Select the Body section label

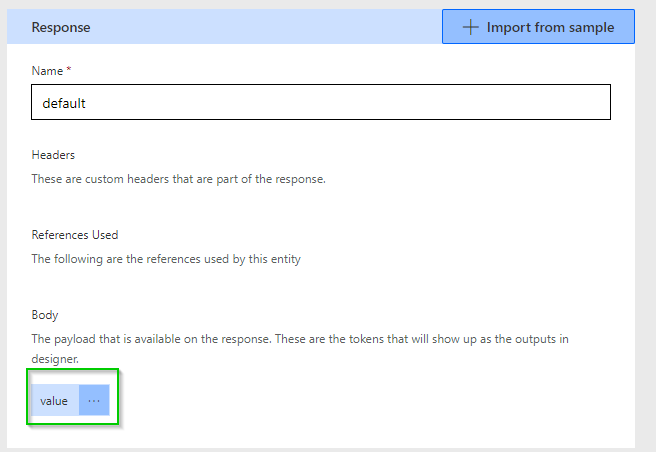(x=45, y=315)
